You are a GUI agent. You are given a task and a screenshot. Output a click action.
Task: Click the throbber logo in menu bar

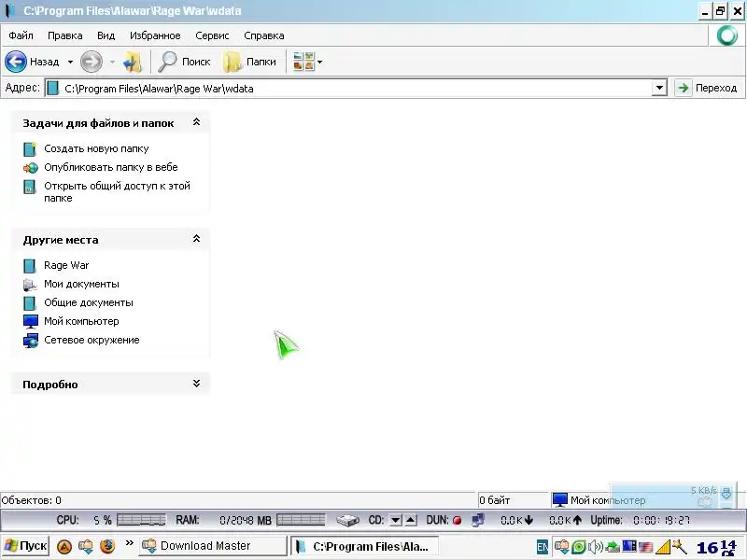pos(727,35)
